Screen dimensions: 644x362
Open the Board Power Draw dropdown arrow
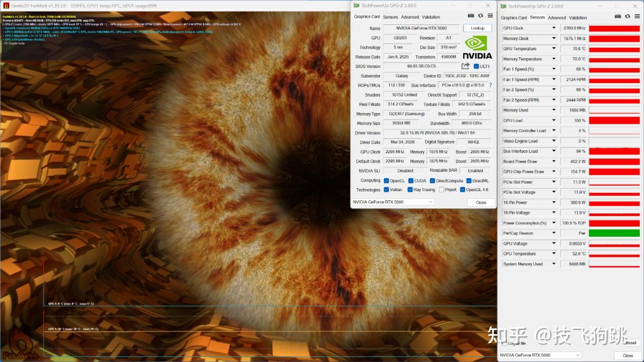coord(554,161)
